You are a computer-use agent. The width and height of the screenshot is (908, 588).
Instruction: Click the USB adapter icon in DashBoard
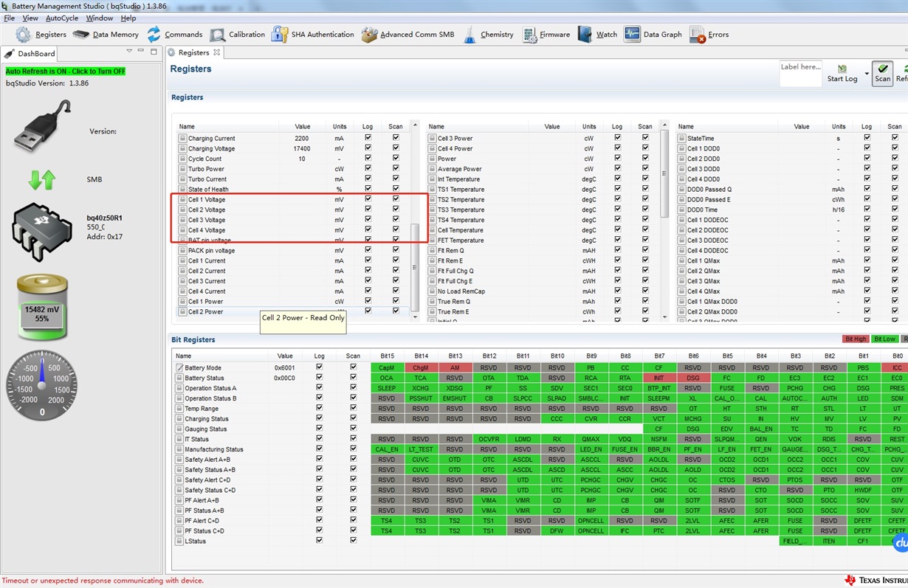tap(43, 127)
